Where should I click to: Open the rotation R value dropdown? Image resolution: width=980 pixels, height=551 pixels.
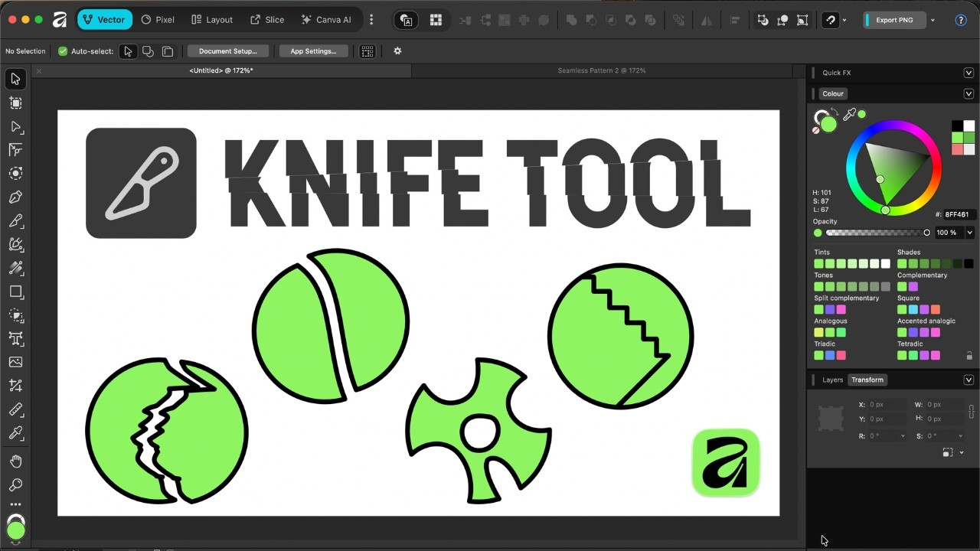903,436
